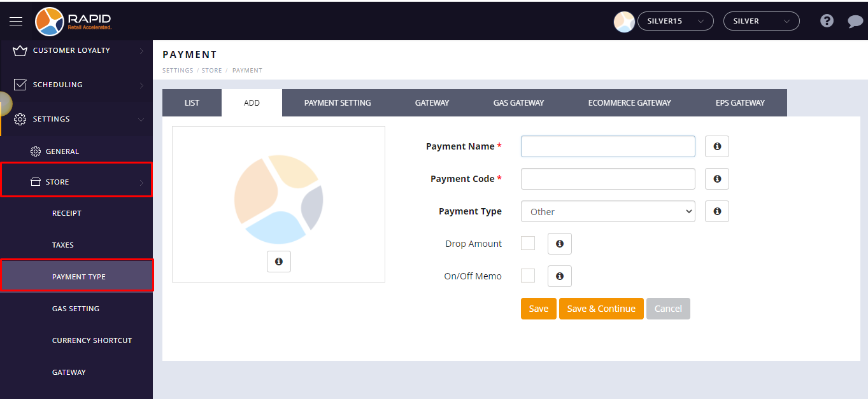The image size is (868, 399).
Task: Open the SILVER15 user dropdown
Action: pyautogui.click(x=674, y=21)
